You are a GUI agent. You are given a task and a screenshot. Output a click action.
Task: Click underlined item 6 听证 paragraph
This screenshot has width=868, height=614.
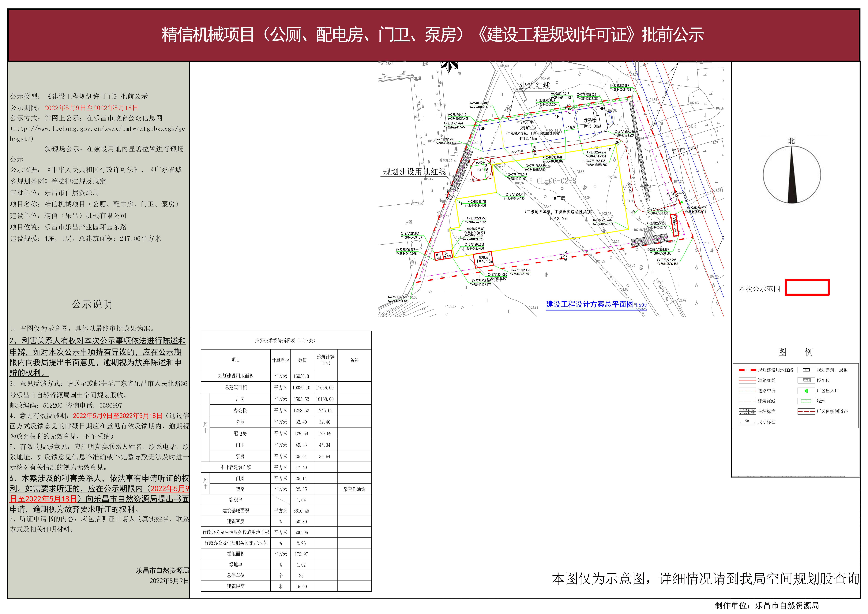100,494
